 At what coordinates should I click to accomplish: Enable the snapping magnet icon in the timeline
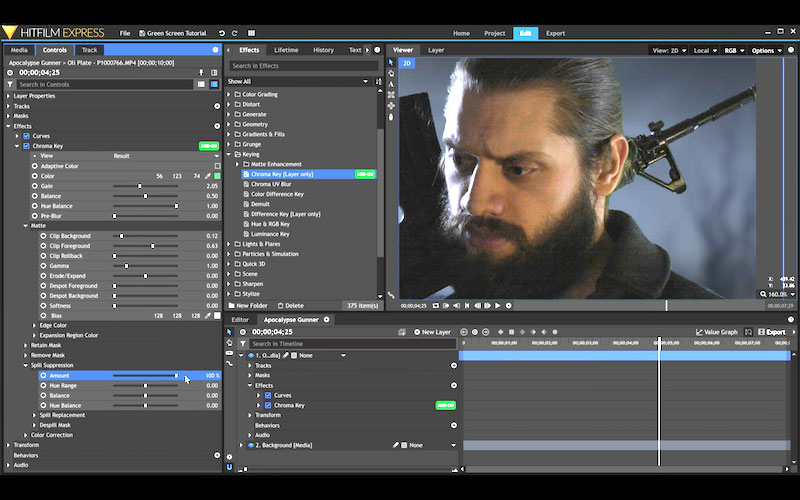[229, 467]
